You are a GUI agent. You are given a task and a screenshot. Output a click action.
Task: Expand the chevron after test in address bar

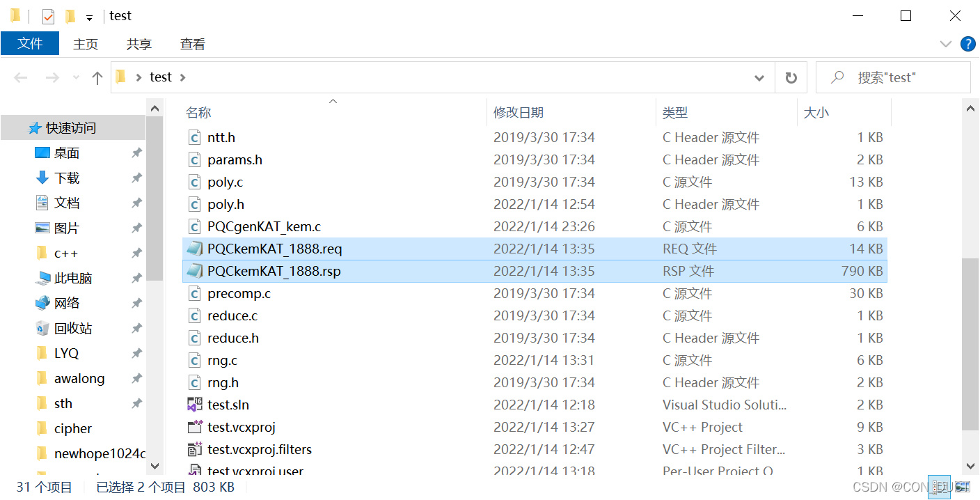(183, 77)
